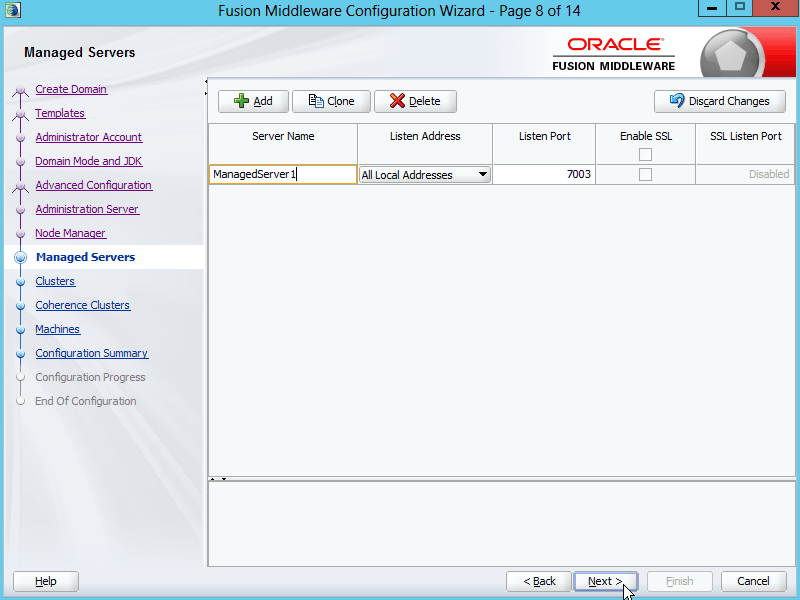800x600 pixels.
Task: Click the wizard icon in title bar
Action: (x=13, y=10)
